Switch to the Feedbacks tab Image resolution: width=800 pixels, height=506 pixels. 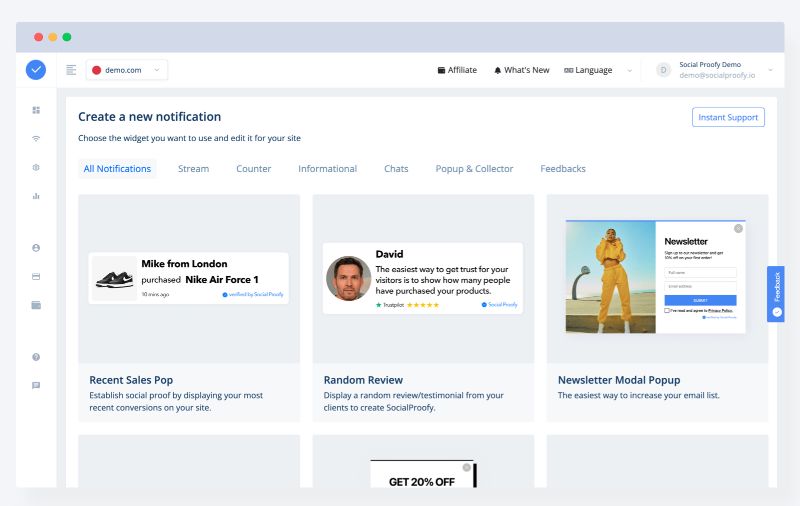(x=563, y=169)
